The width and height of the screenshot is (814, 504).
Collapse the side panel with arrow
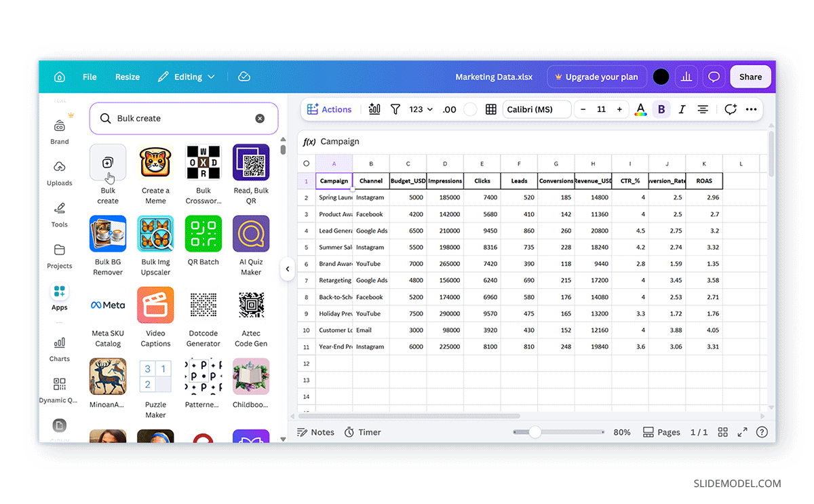pyautogui.click(x=288, y=269)
